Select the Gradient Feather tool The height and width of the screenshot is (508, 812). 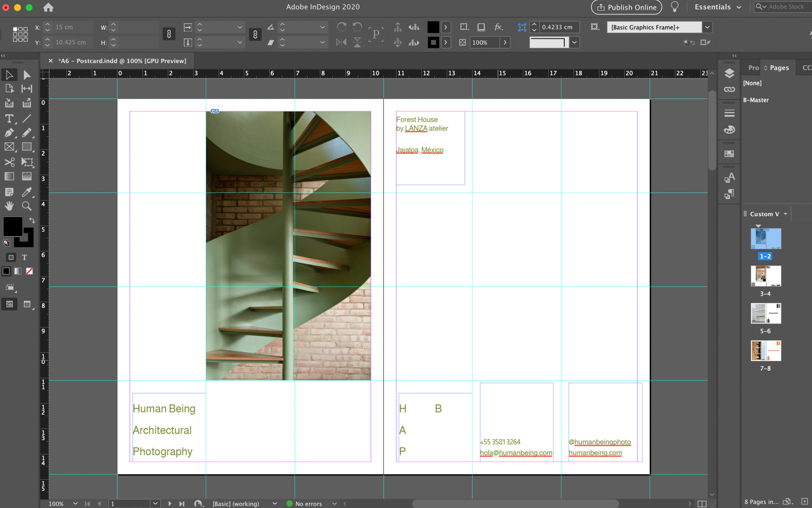click(27, 177)
